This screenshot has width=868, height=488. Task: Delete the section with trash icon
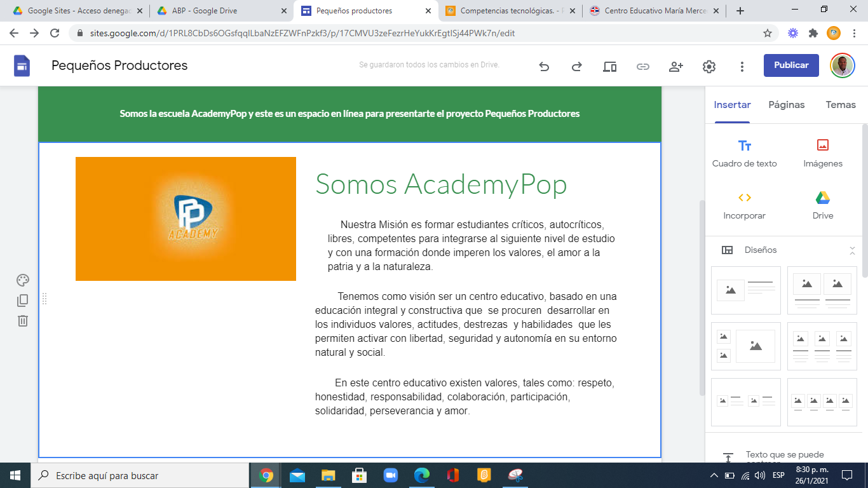[x=23, y=321]
